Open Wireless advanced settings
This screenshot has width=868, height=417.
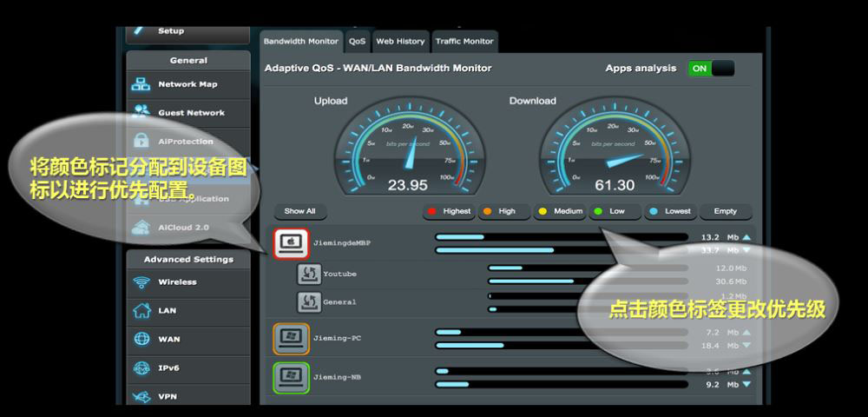tap(188, 282)
